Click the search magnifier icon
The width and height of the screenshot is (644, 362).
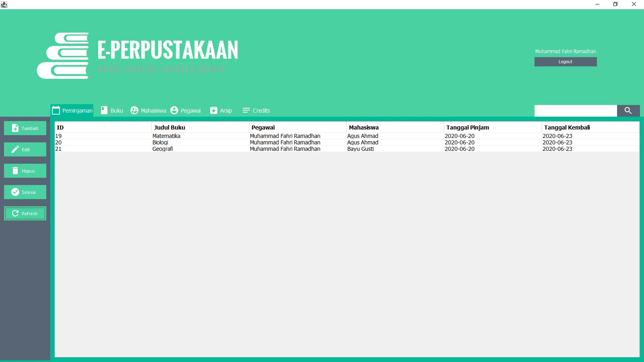tap(628, 111)
